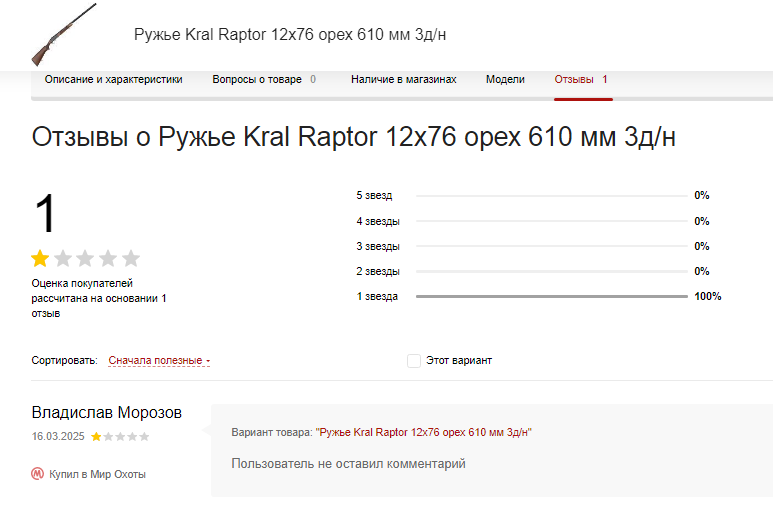Image resolution: width=773 pixels, height=511 pixels.
Task: Click the Купил в Мир Охоты label
Action: (97, 474)
